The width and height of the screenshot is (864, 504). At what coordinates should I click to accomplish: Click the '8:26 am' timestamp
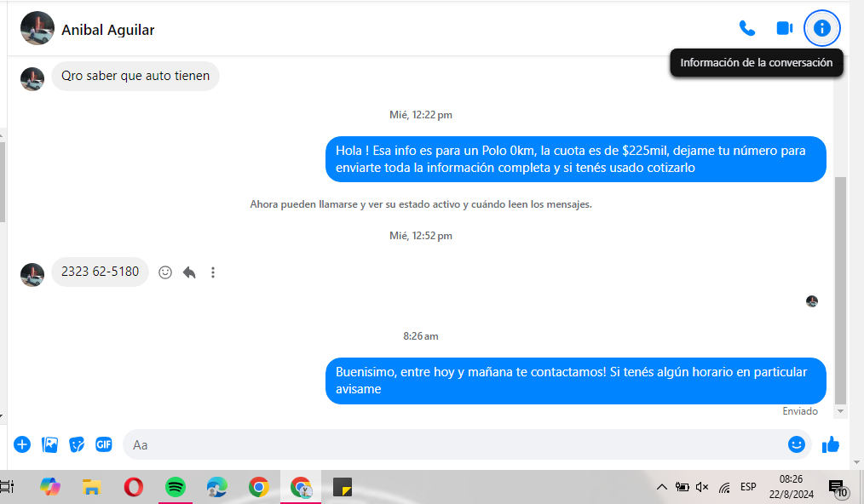pos(420,336)
